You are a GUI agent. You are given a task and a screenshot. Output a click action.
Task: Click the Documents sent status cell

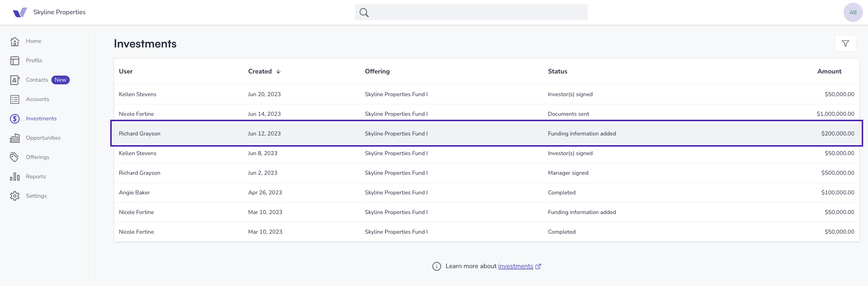568,114
